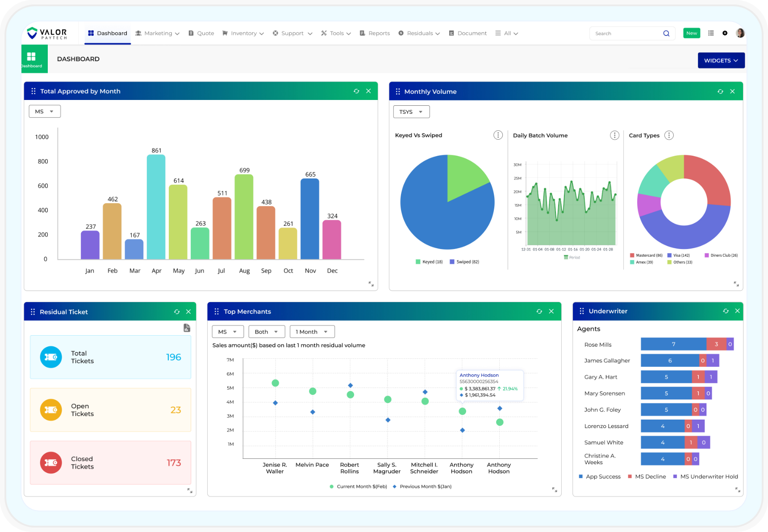Click the Inventory shopping-tag icon
Viewport: 768px width, 532px height.
click(226, 33)
